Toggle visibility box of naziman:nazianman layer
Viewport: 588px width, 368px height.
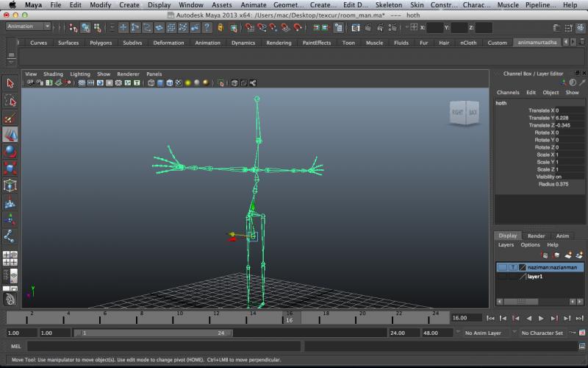(x=502, y=267)
